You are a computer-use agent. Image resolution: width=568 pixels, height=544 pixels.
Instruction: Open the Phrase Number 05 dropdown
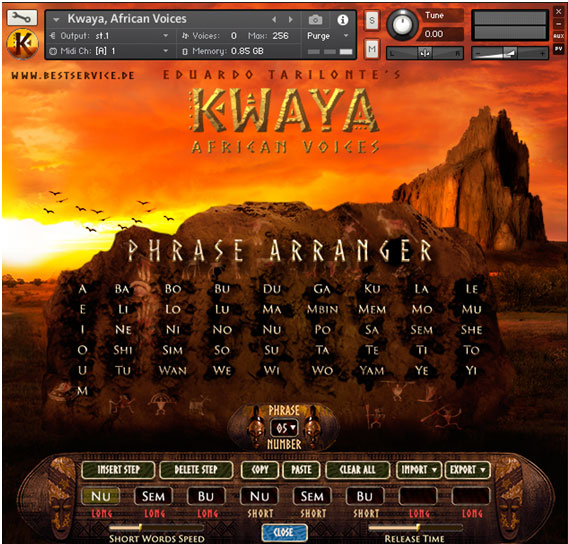click(x=284, y=428)
